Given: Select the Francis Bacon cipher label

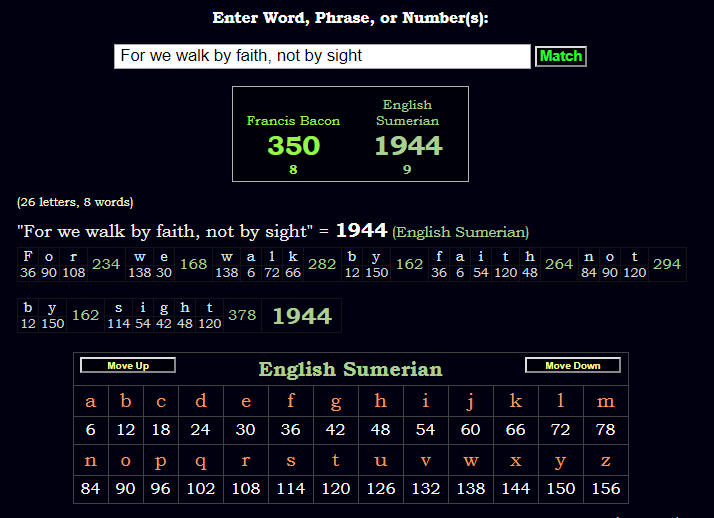Looking at the screenshot, I should pyautogui.click(x=293, y=121).
